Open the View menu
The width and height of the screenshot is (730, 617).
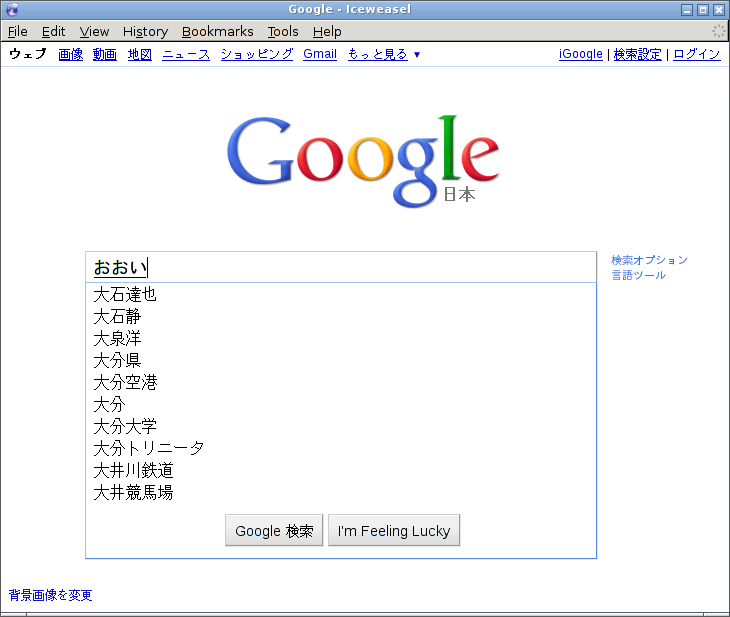click(94, 31)
